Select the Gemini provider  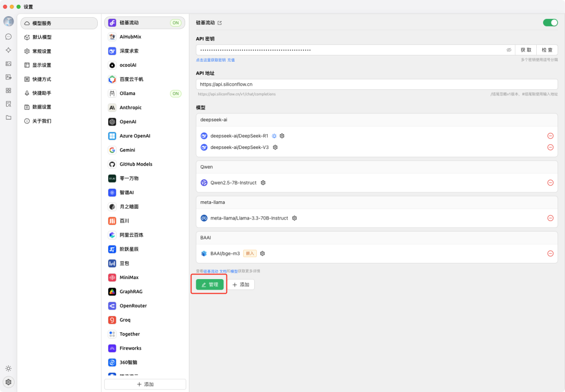145,150
